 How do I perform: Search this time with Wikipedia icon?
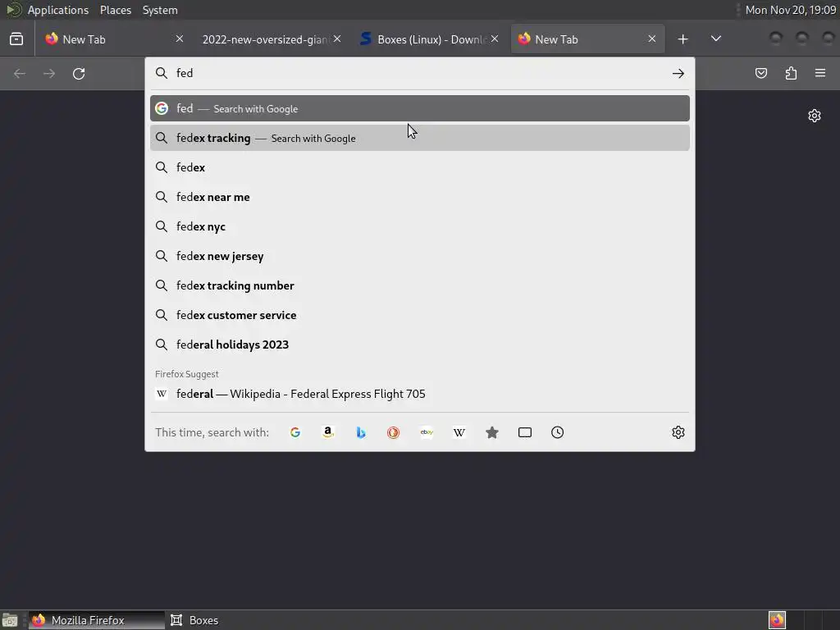tap(459, 432)
